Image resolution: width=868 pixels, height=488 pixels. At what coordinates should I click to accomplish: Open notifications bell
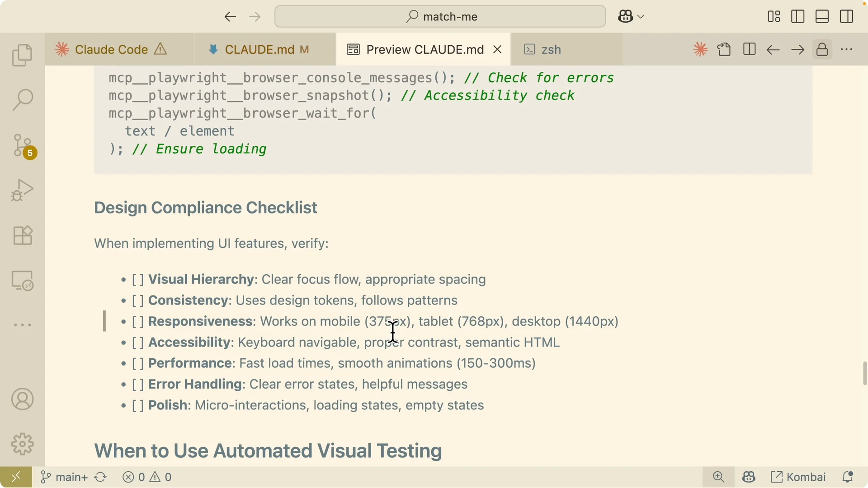click(848, 477)
